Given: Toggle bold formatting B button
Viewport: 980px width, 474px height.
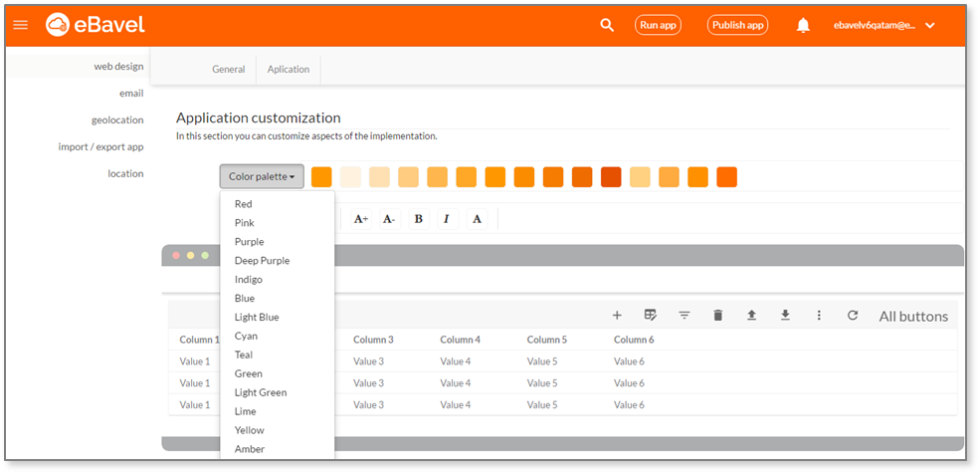Looking at the screenshot, I should pyautogui.click(x=419, y=219).
